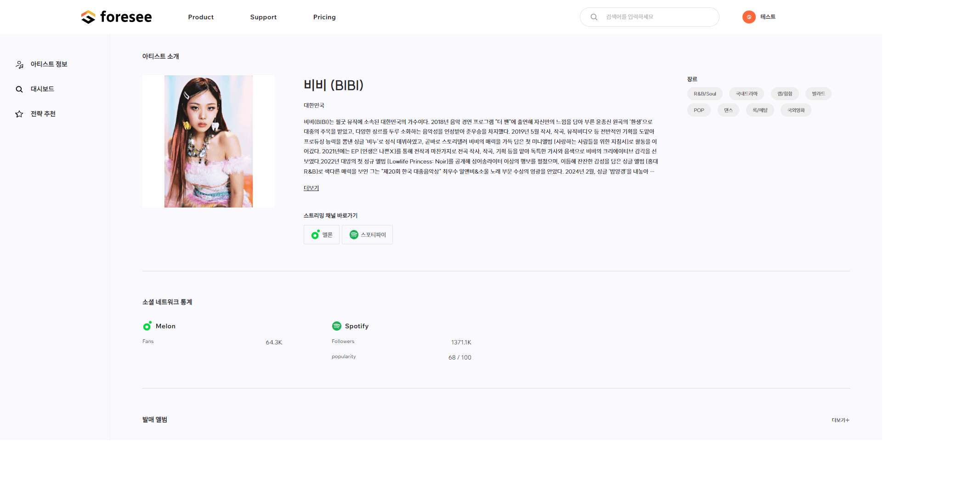Select the POP genre tag
The height and width of the screenshot is (489, 980).
click(x=698, y=110)
